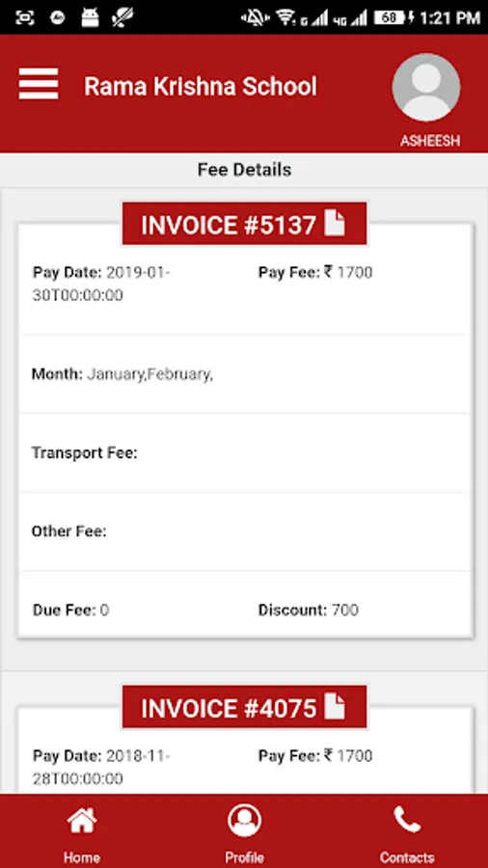The height and width of the screenshot is (868, 488).
Task: Tap the muted vibrate status icon
Action: click(255, 17)
